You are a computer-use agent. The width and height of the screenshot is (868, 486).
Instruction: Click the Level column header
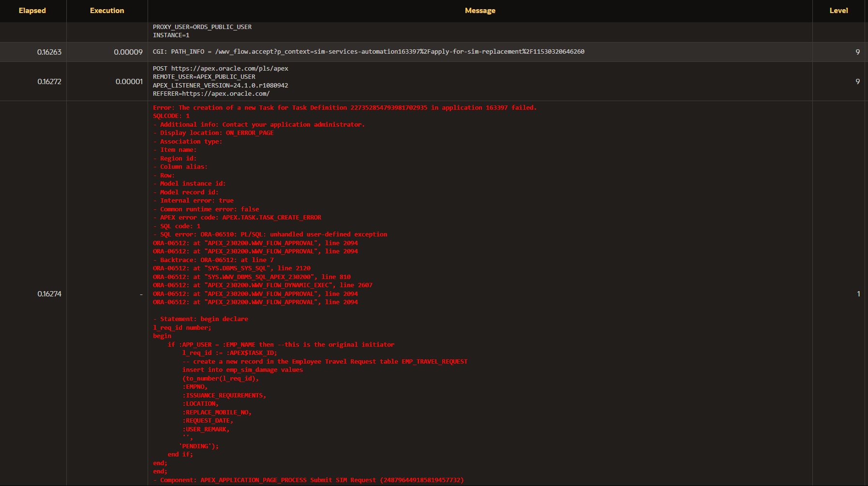pyautogui.click(x=838, y=11)
